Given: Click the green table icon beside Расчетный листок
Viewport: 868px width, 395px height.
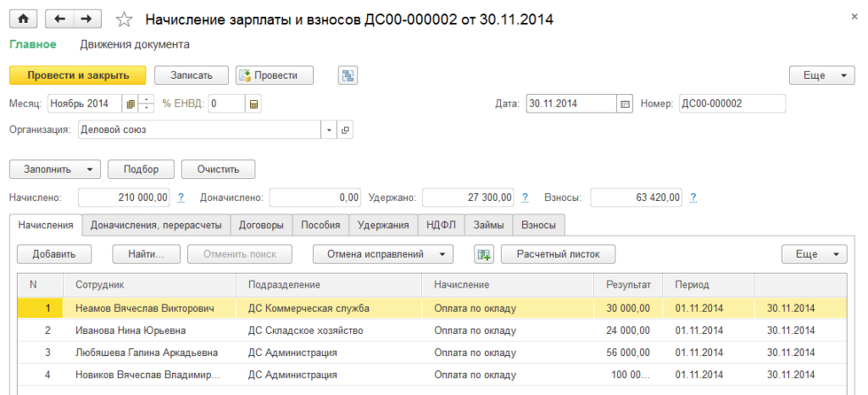Looking at the screenshot, I should pos(484,253).
